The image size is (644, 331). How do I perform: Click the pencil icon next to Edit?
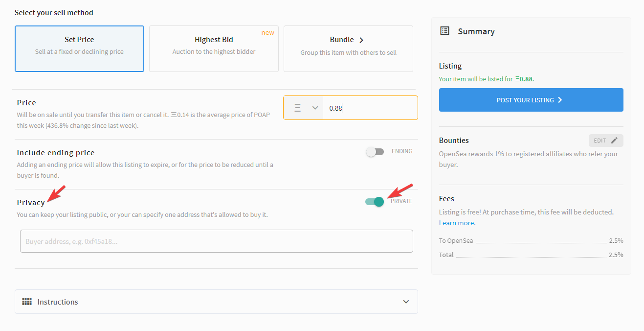tap(614, 141)
